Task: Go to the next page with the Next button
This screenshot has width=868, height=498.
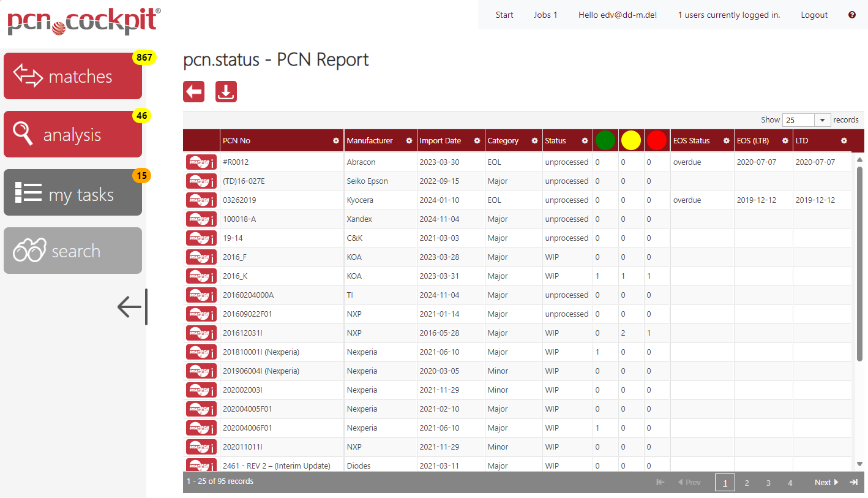Action: [825, 482]
